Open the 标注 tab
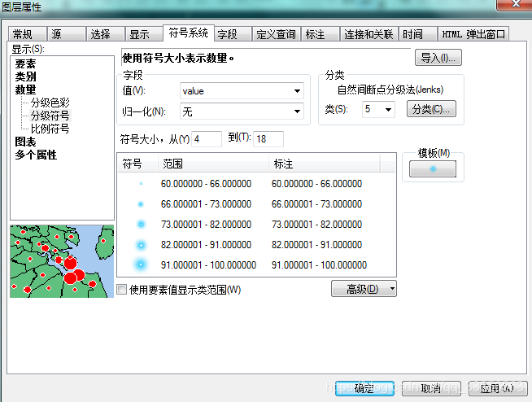532x402 pixels. 321,34
